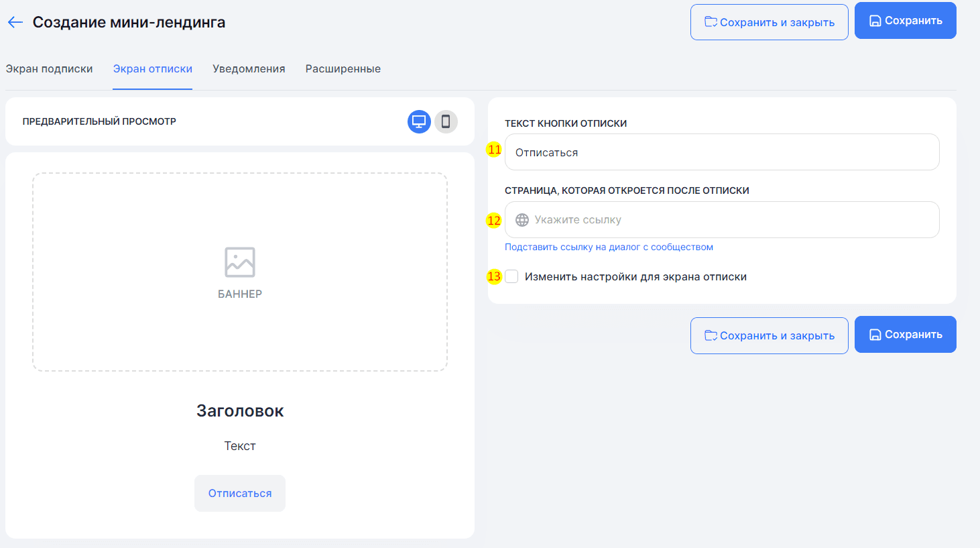Click the globe icon in the link field
The height and width of the screenshot is (548, 980).
point(522,220)
